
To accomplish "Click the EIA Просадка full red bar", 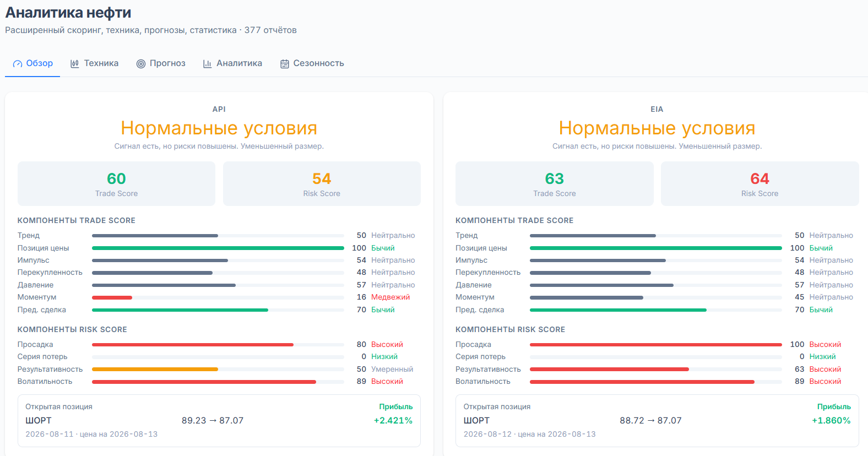I will pyautogui.click(x=656, y=345).
